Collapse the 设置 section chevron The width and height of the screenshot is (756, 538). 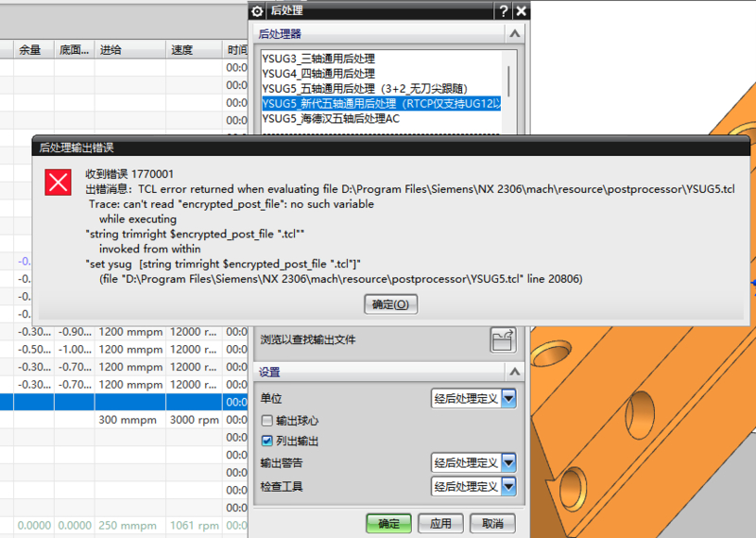[515, 372]
